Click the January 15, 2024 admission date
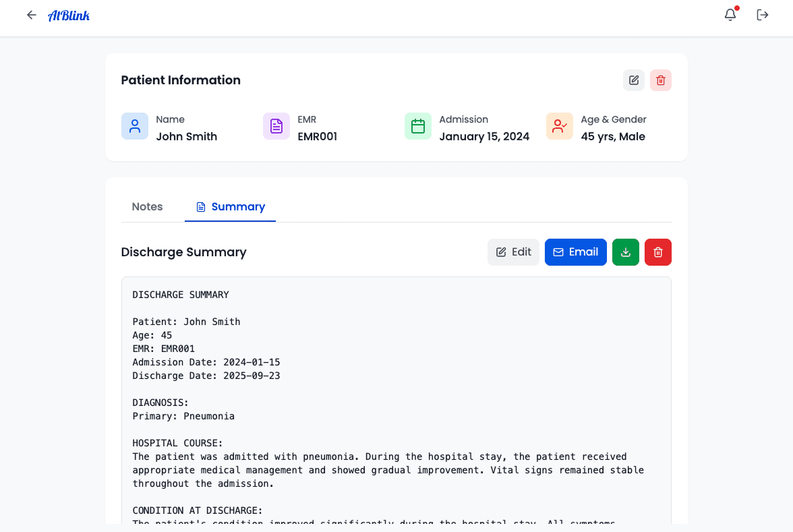 pyautogui.click(x=484, y=136)
